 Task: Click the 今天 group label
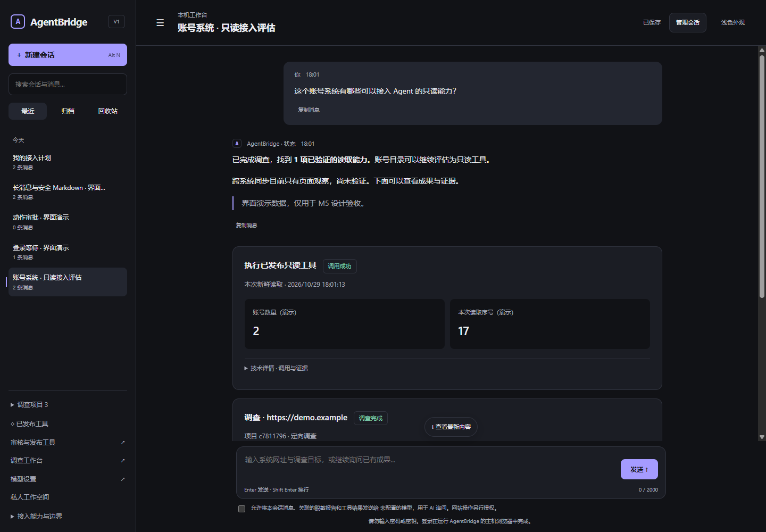coord(19,140)
